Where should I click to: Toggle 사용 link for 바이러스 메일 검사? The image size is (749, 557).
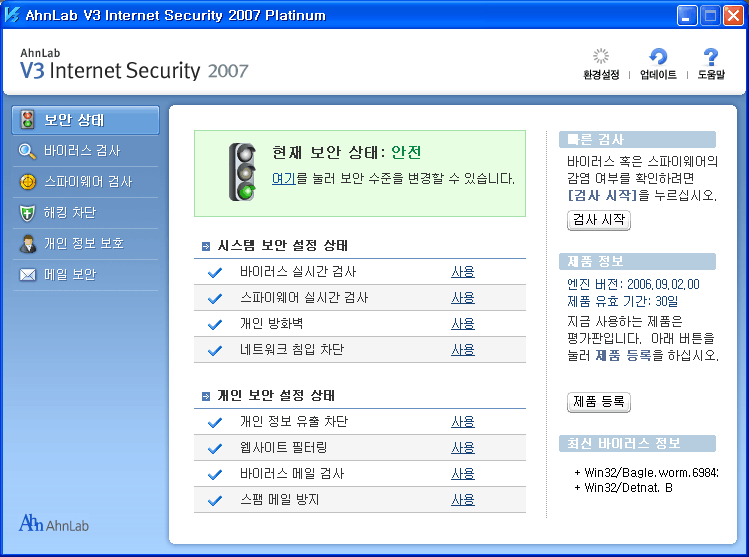tap(463, 474)
